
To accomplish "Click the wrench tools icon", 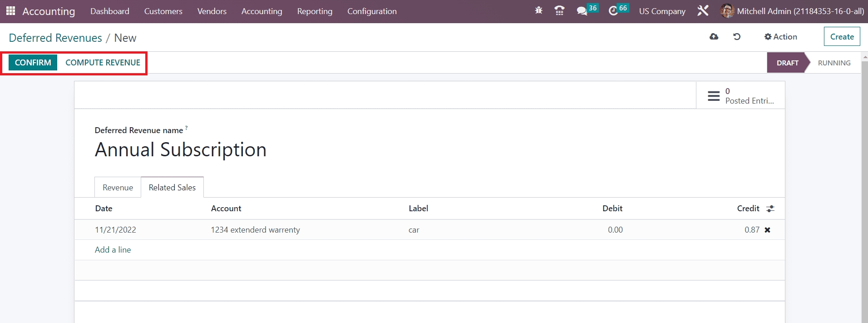I will [702, 11].
